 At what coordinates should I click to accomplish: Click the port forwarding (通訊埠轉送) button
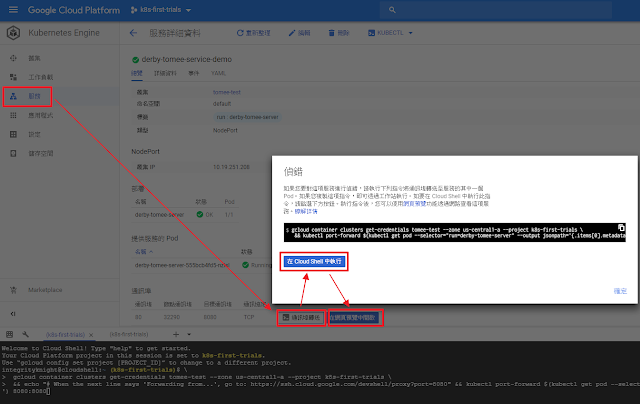click(301, 317)
